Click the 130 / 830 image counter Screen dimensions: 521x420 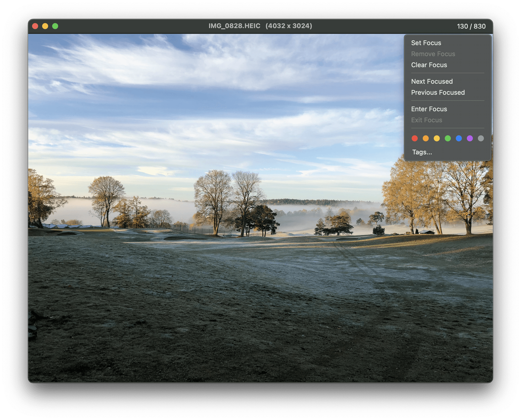[471, 26]
